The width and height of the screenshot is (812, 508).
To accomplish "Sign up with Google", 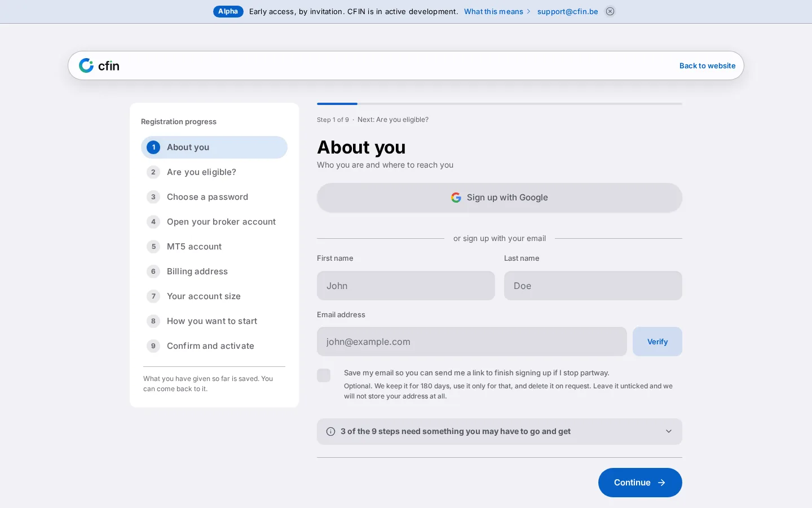I will click(500, 198).
